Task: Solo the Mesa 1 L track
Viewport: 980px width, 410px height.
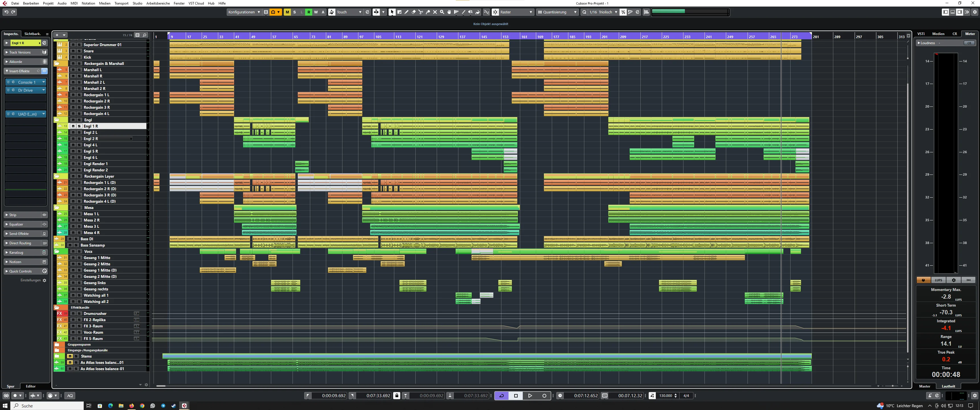Action: click(79, 214)
